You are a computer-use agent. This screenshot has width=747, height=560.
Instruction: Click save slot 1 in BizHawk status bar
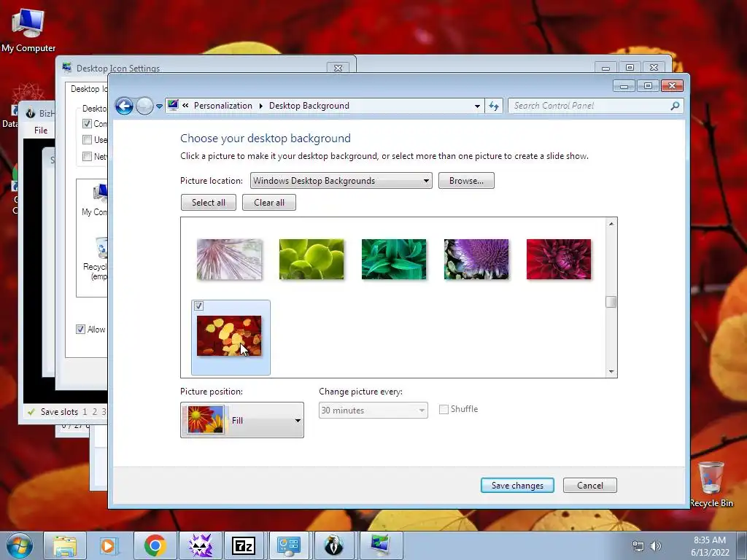[x=85, y=411]
